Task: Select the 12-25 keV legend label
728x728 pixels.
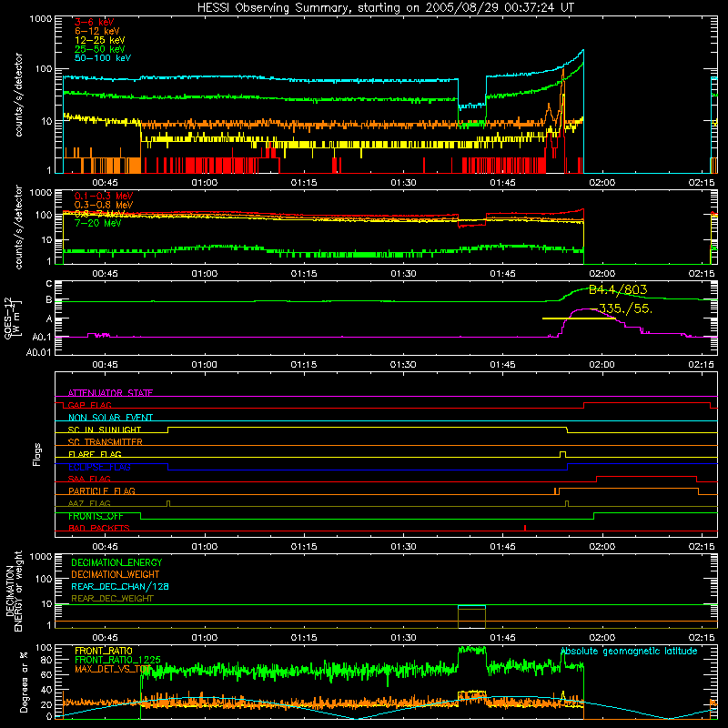Action: [100, 40]
